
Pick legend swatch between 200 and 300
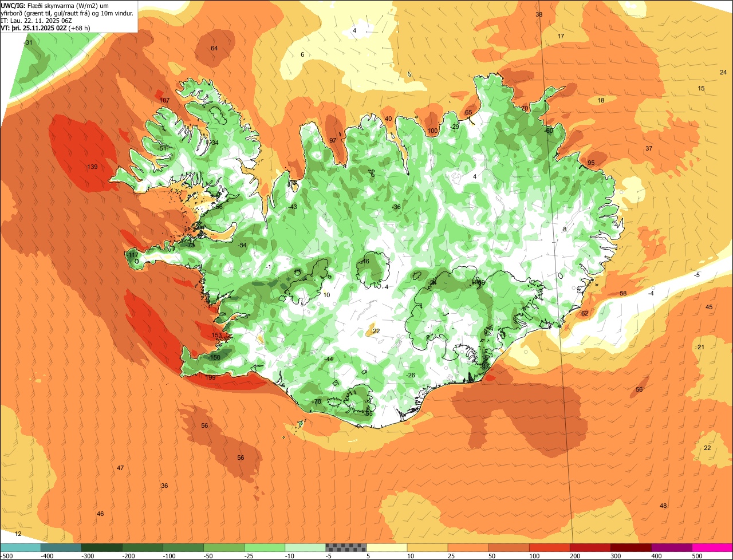pos(590,547)
